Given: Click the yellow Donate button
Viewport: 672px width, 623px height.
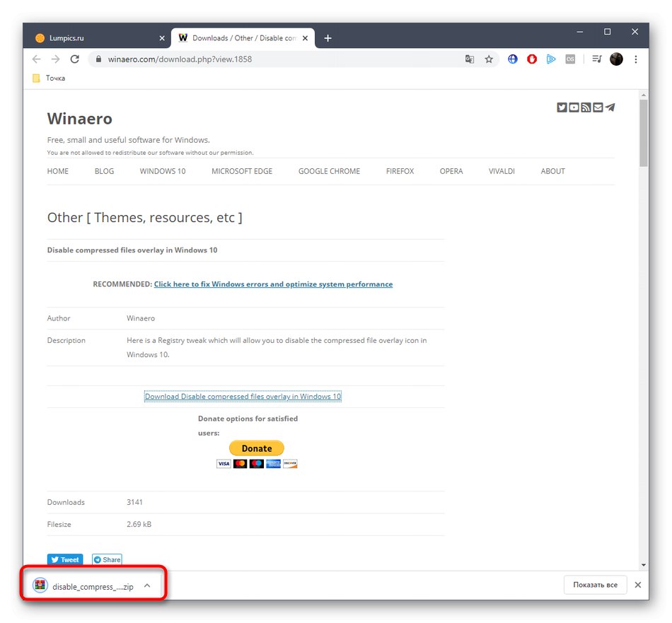Looking at the screenshot, I should [x=257, y=448].
